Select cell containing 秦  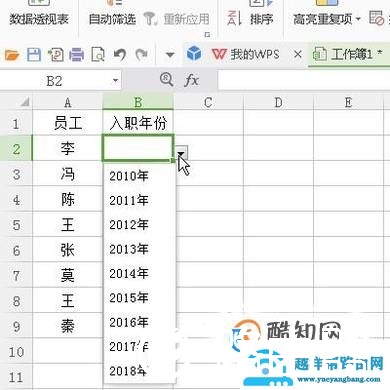click(x=68, y=326)
